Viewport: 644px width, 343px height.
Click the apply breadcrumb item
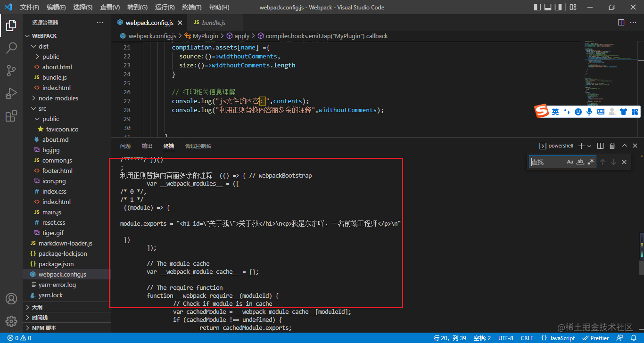coord(239,36)
